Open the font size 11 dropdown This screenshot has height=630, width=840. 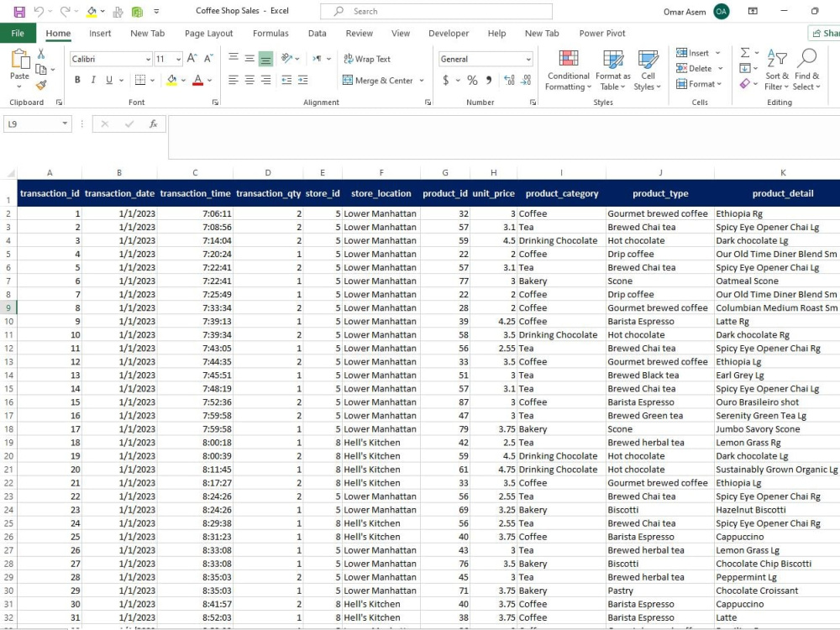coord(178,59)
